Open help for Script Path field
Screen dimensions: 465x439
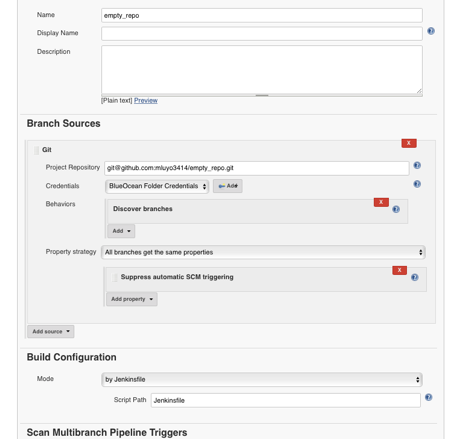tap(429, 397)
